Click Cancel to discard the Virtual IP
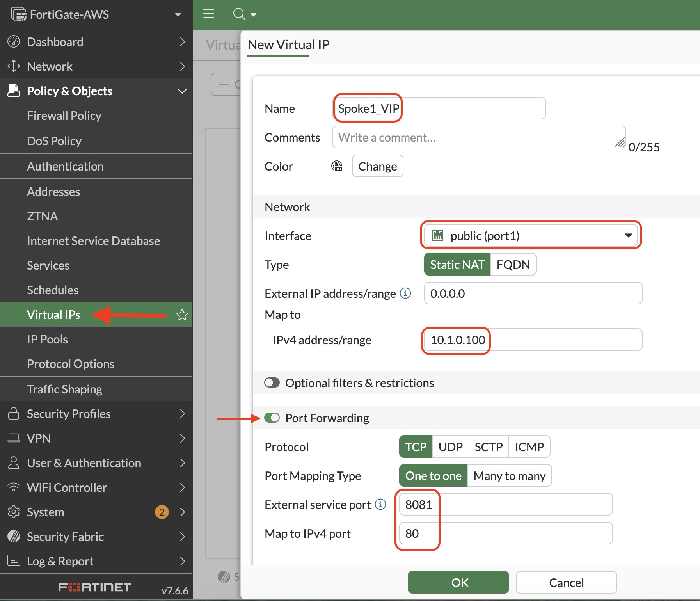700x601 pixels. tap(566, 582)
